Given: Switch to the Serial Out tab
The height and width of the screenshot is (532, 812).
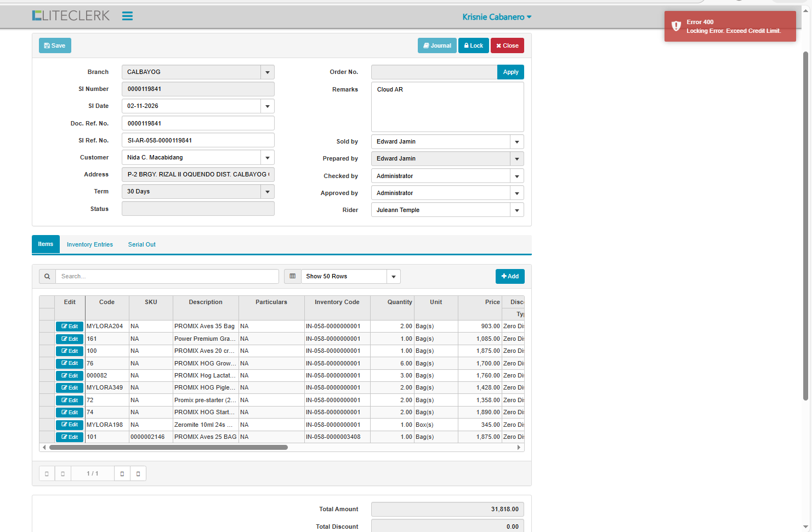Looking at the screenshot, I should (141, 245).
